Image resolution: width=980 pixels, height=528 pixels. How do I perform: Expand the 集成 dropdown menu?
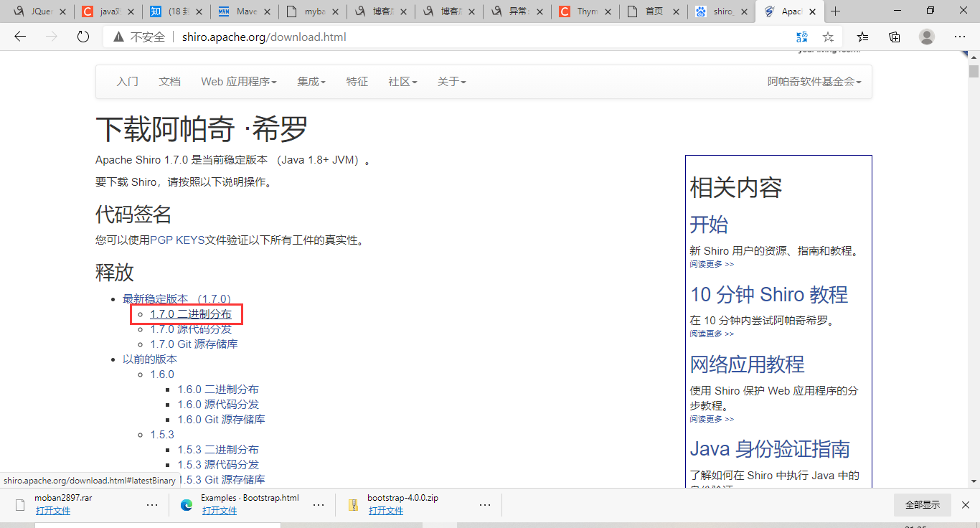click(311, 82)
